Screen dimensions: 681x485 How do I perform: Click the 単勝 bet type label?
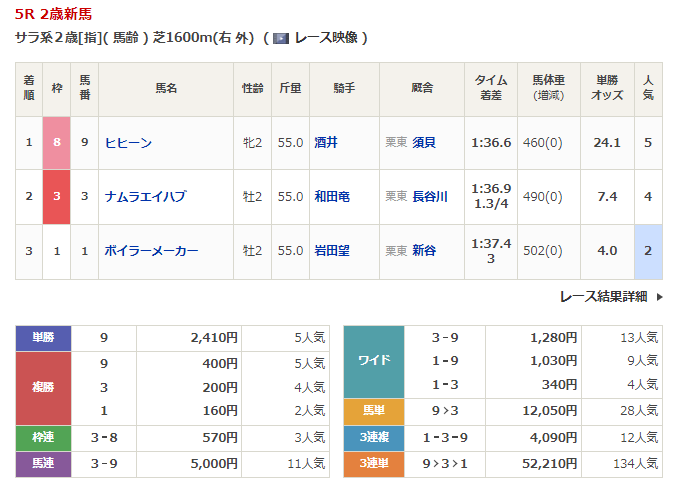click(x=43, y=338)
